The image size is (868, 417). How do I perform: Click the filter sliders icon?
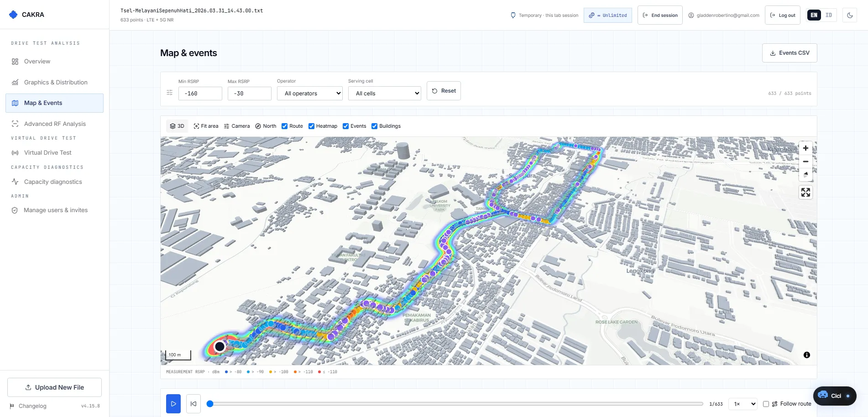(169, 93)
